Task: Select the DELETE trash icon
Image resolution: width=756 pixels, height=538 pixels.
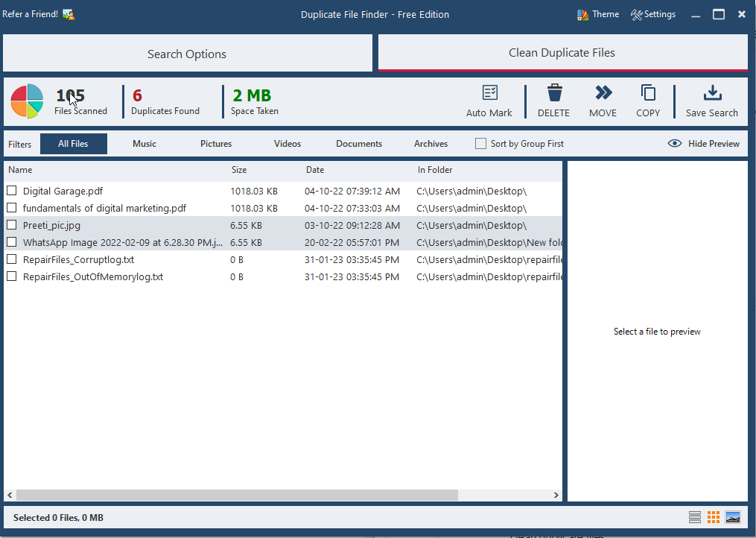Action: [x=553, y=93]
